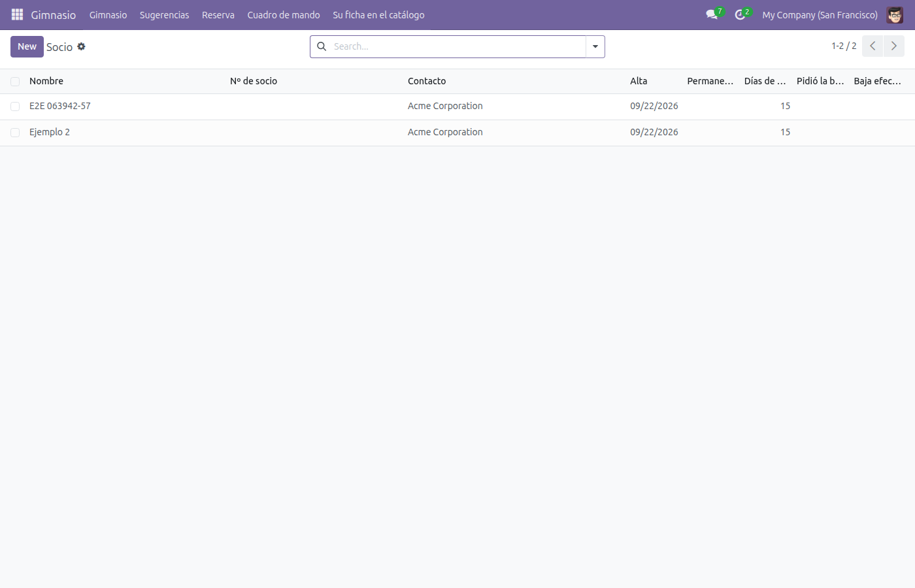Image resolution: width=915 pixels, height=588 pixels.
Task: Click the value 15 in Ejemplo 2 row
Action: pyautogui.click(x=785, y=132)
